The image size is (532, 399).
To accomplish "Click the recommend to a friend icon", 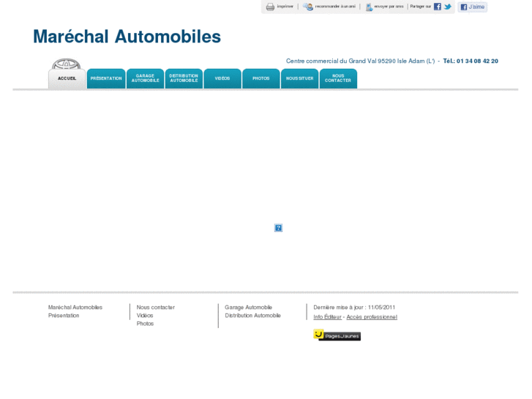I will pyautogui.click(x=308, y=7).
